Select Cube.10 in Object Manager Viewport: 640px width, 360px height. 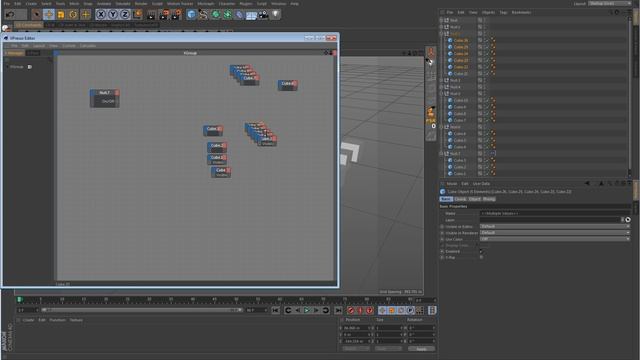click(461, 100)
